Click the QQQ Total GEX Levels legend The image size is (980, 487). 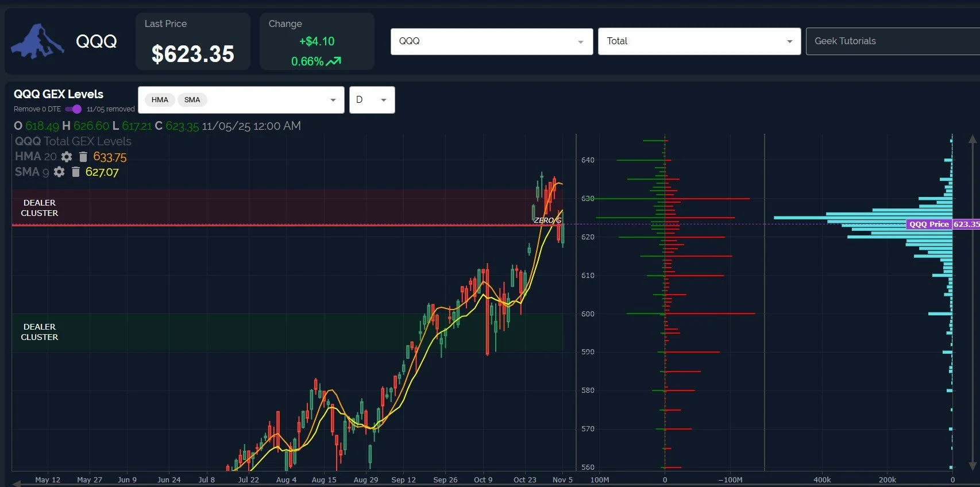(73, 141)
